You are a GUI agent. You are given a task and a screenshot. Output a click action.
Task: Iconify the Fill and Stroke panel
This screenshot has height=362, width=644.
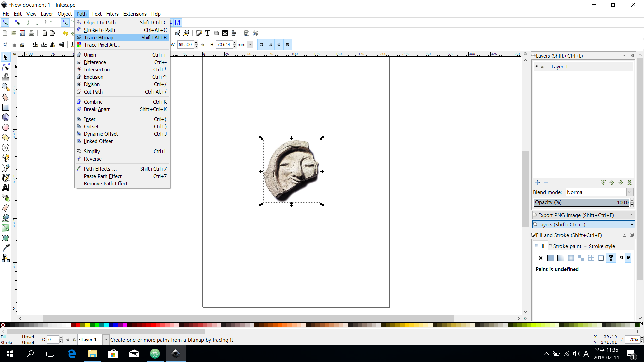click(x=624, y=235)
